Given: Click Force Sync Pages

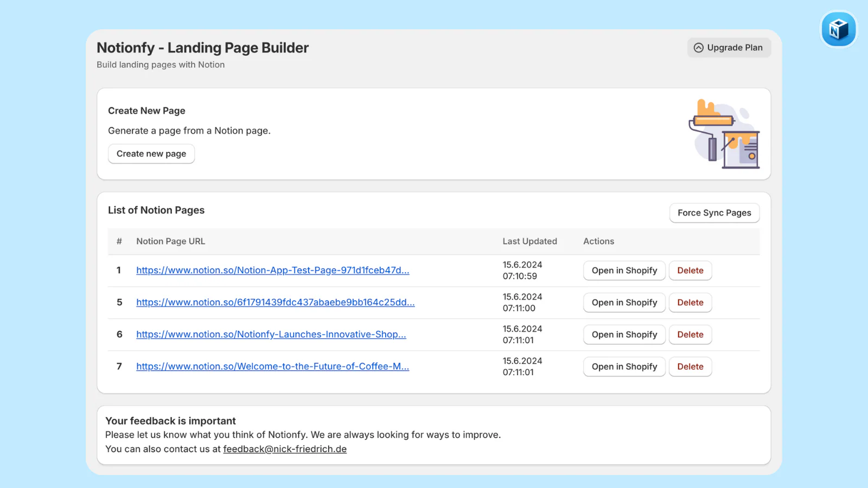Looking at the screenshot, I should (x=714, y=213).
